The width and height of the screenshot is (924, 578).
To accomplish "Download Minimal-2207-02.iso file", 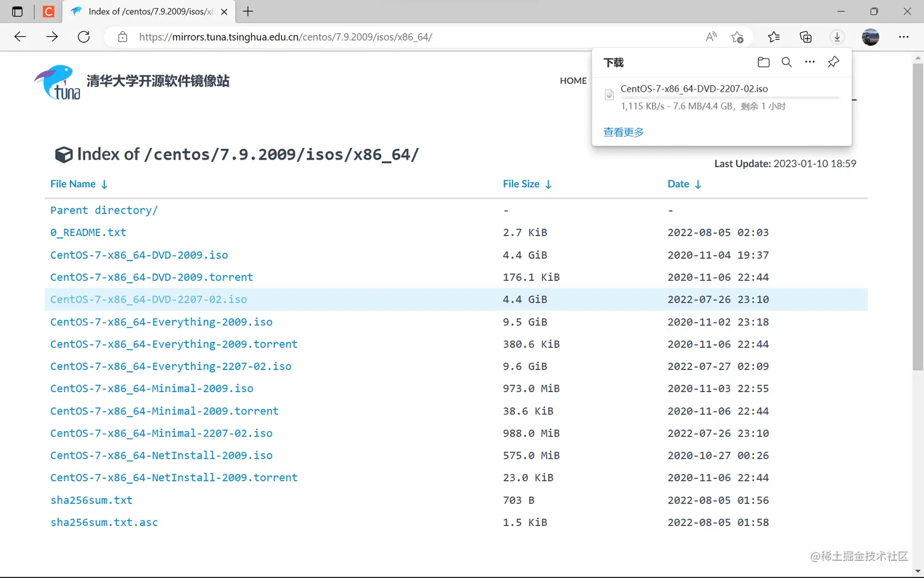I will click(x=161, y=433).
